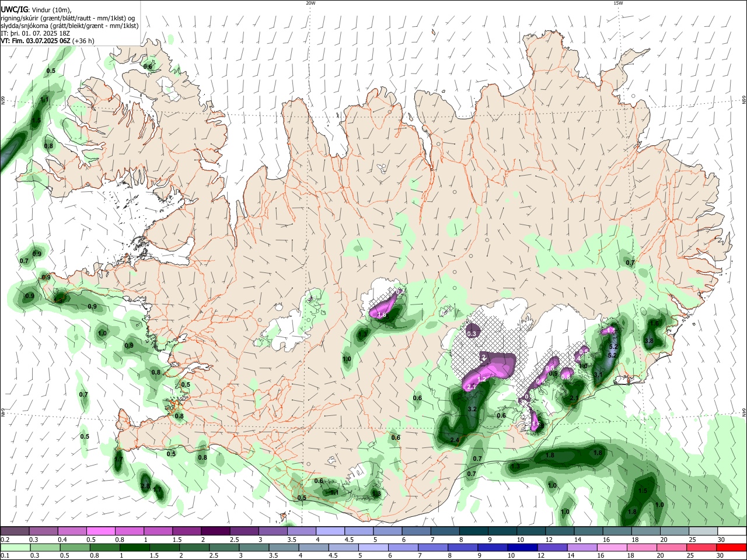Pick the dark purple 0.2 swatch in upper legend
The image size is (747, 560).
coord(15,531)
